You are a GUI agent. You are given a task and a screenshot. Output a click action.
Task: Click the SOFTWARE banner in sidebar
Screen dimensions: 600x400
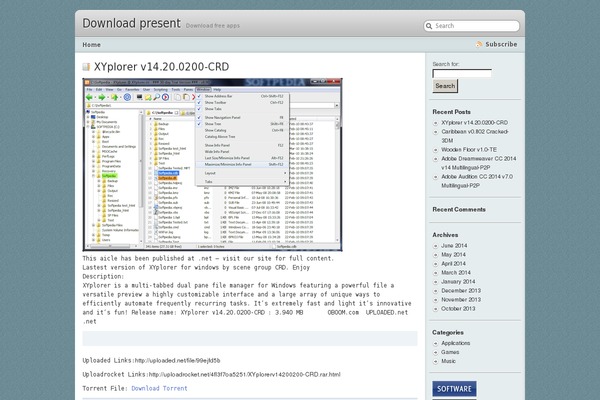(454, 389)
